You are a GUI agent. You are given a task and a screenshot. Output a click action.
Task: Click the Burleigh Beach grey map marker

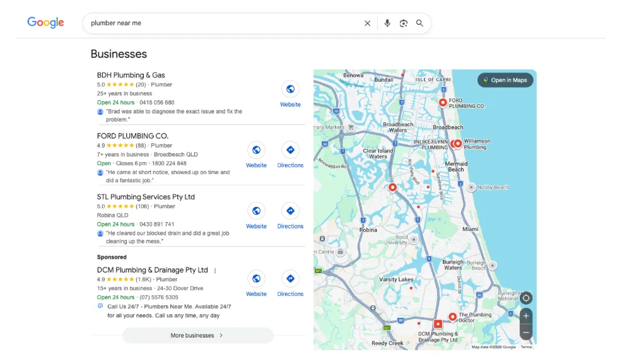point(492,266)
